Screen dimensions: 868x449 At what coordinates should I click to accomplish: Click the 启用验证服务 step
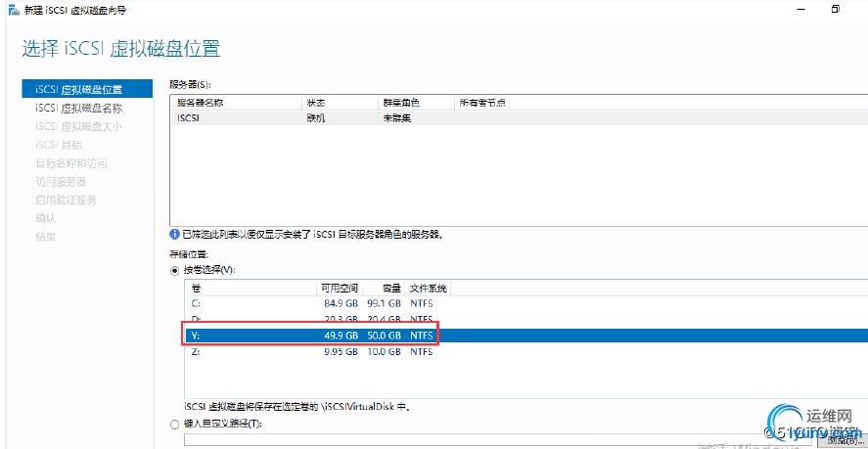coord(66,200)
